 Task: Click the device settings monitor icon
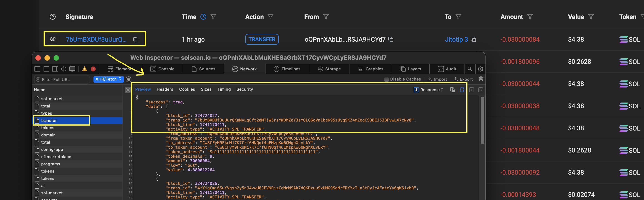72,69
